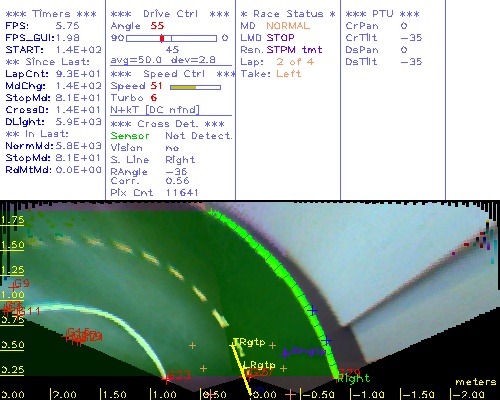Click the Race Status panel header
Screen dimensions: 500x400
[288, 14]
